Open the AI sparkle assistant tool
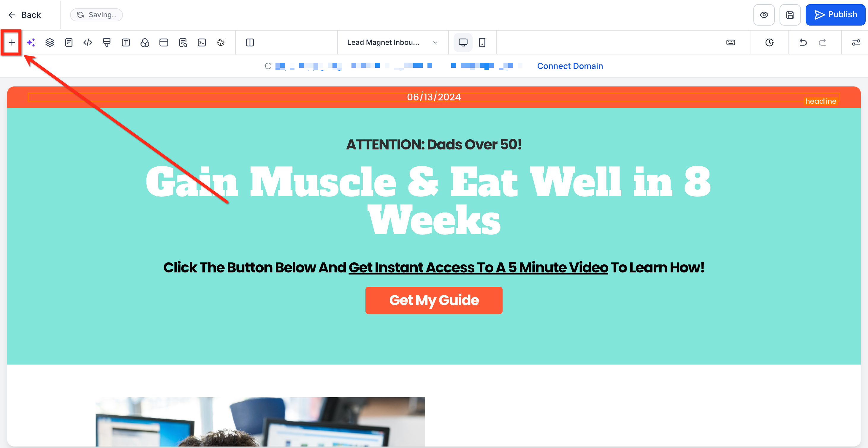This screenshot has width=868, height=448. tap(31, 42)
